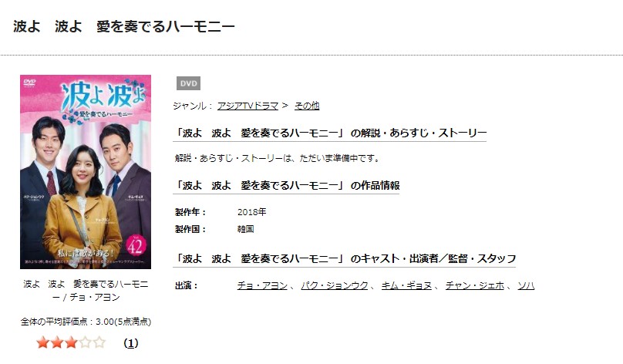The width and height of the screenshot is (623, 364).
Task: Open the アジアTVドラマ genre link
Action: [x=248, y=106]
